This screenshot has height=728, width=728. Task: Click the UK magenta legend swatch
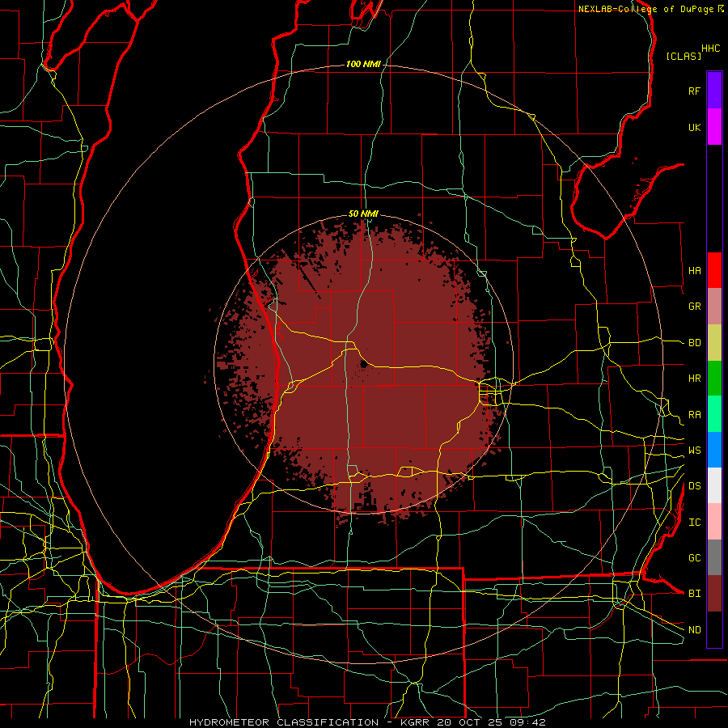pos(714,127)
